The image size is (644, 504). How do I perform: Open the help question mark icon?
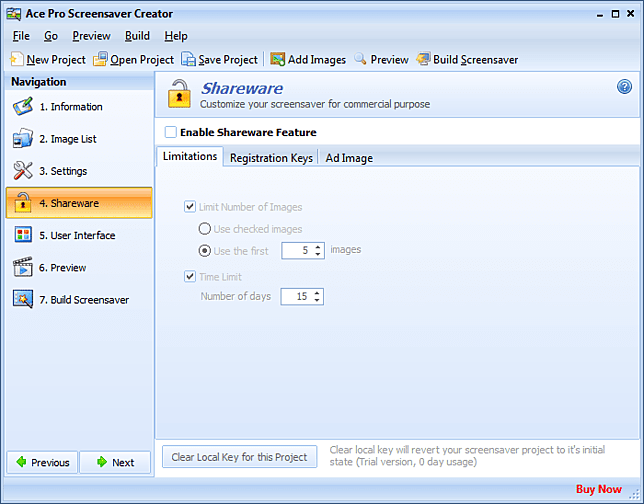pyautogui.click(x=624, y=87)
